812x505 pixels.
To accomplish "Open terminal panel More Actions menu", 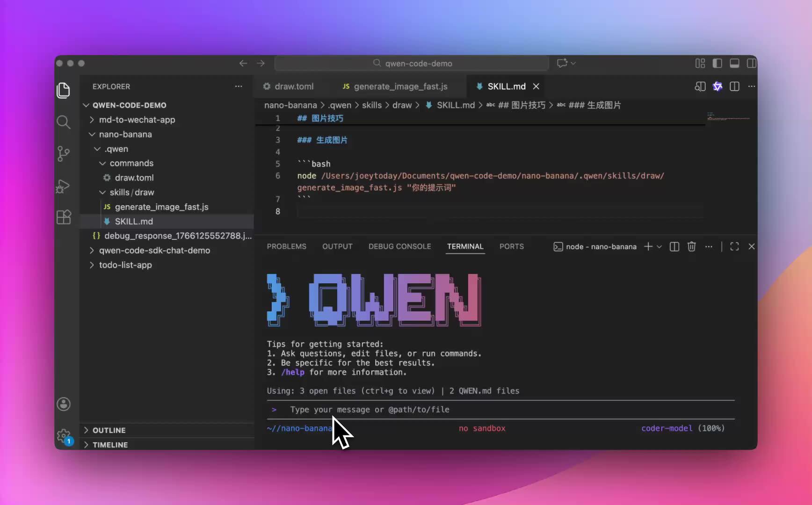I will [x=709, y=246].
